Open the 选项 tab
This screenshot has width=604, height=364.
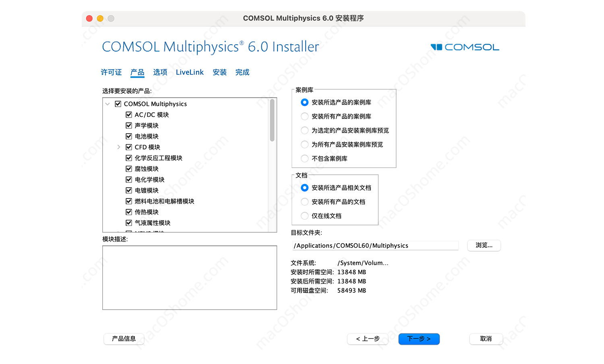click(x=160, y=72)
